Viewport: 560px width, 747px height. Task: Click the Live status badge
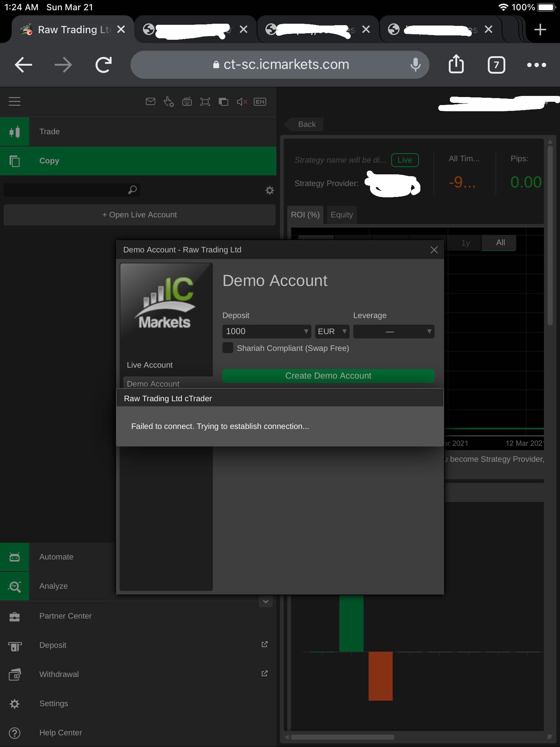405,160
